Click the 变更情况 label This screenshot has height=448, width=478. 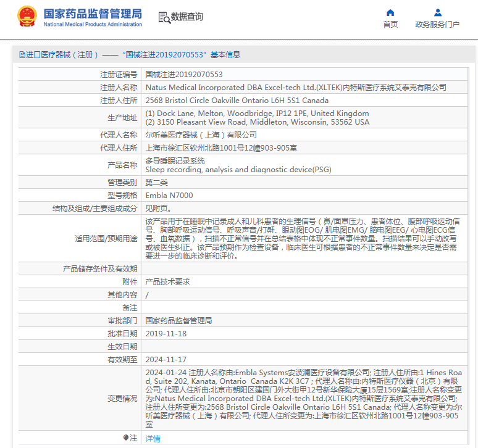[122, 399]
